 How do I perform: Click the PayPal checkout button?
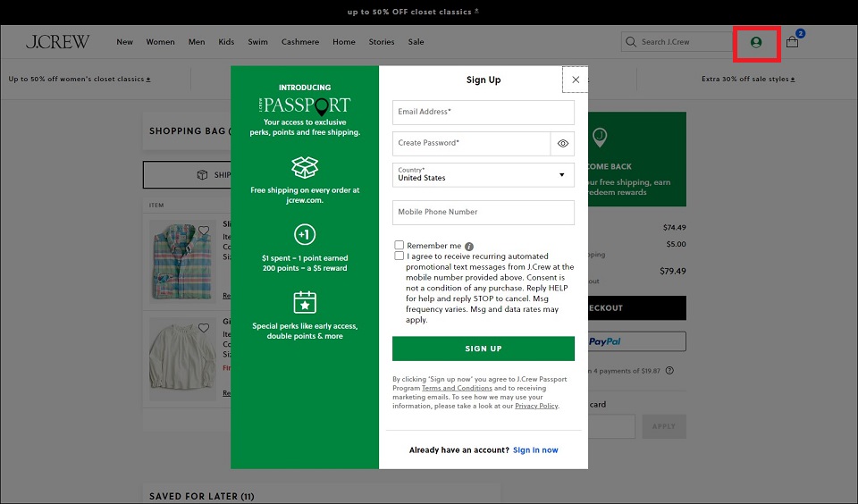pos(637,341)
